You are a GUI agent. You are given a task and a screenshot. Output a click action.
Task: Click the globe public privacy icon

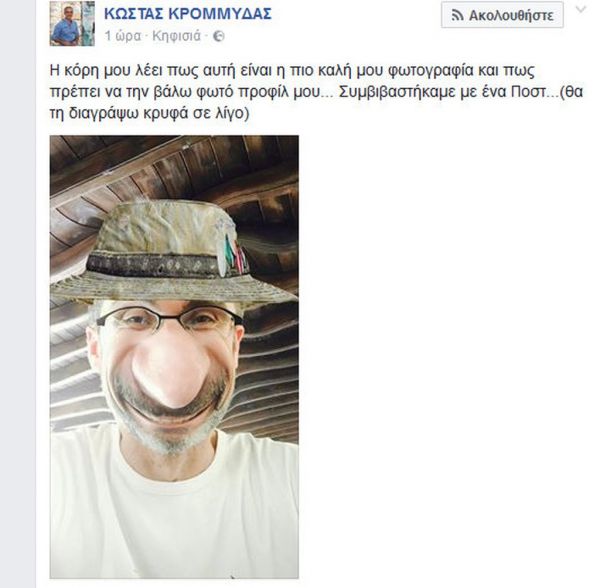pos(218,36)
